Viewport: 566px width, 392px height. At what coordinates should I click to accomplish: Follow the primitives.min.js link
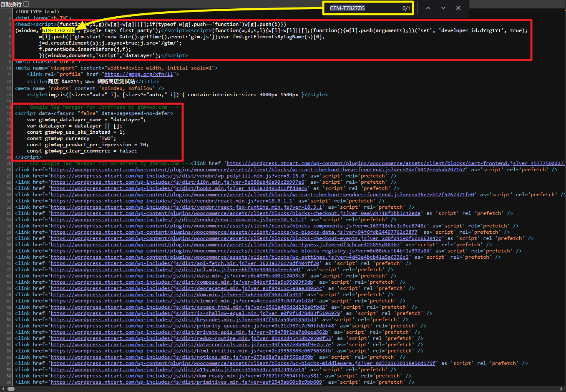[186, 382]
